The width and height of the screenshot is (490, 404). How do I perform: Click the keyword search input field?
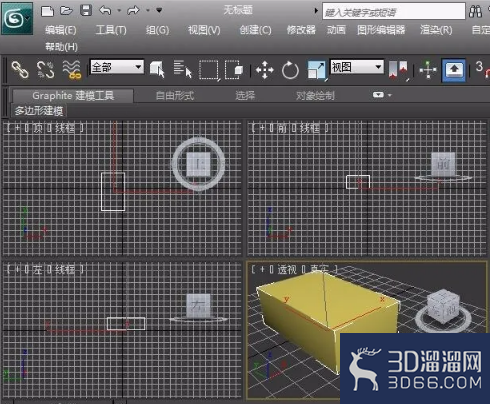click(x=394, y=12)
